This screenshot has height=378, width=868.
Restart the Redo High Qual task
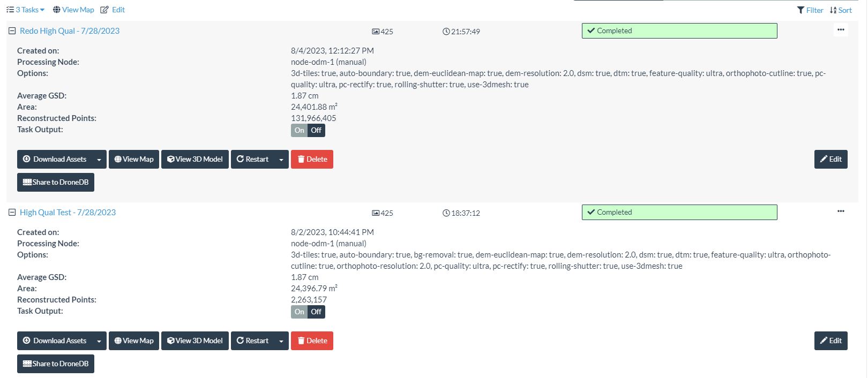point(253,159)
